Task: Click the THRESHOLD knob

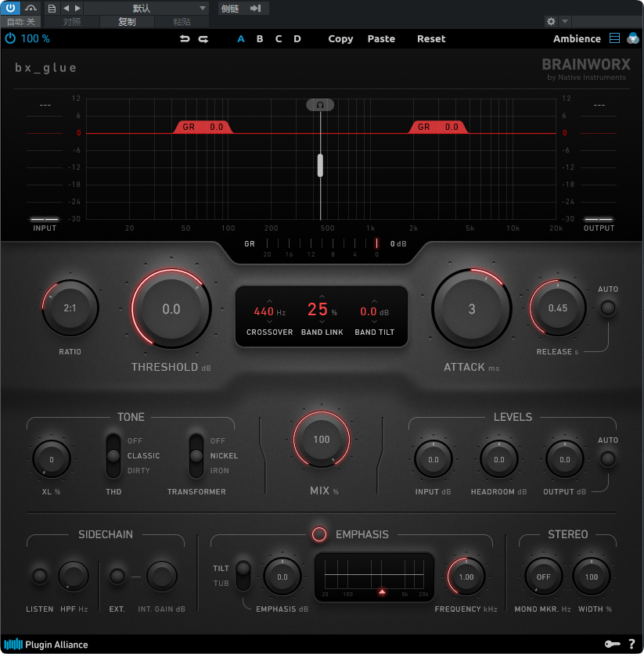Action: coord(171,309)
